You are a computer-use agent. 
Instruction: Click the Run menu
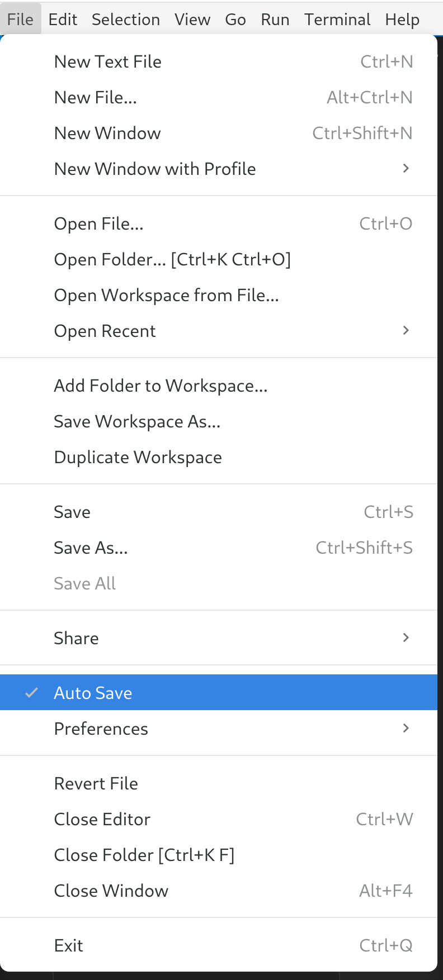point(275,20)
